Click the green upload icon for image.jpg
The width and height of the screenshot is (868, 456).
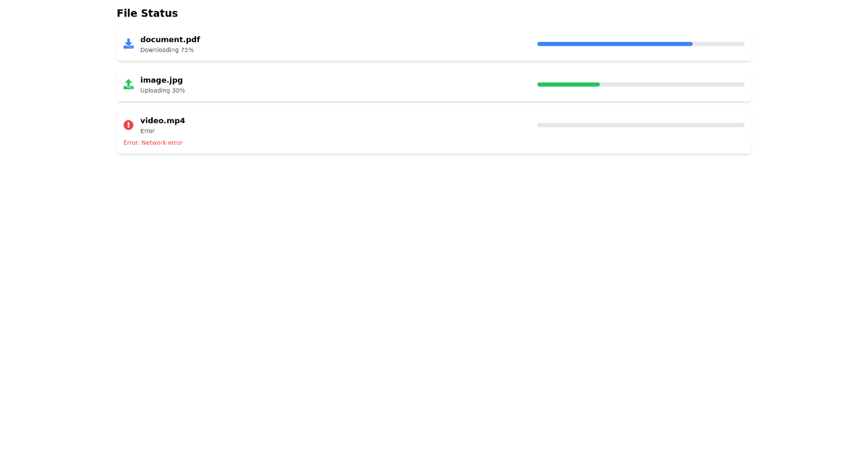129,84
